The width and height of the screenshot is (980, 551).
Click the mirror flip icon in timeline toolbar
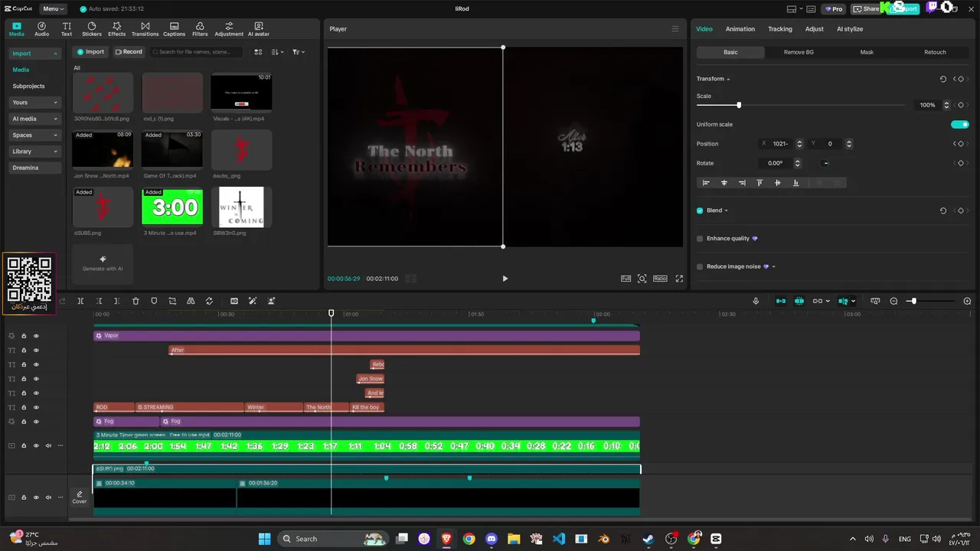[x=191, y=302]
